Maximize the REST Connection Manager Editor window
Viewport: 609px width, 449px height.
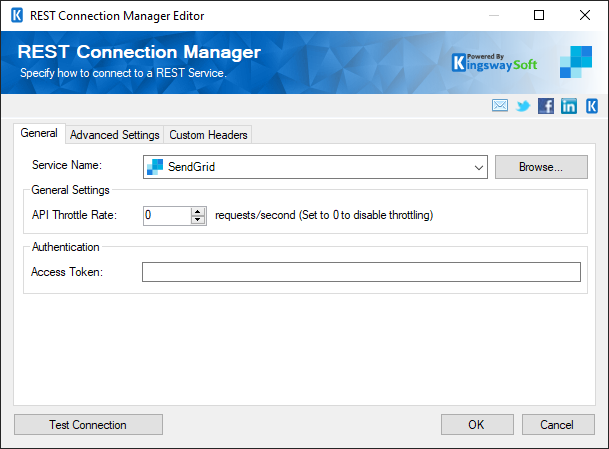tap(539, 15)
